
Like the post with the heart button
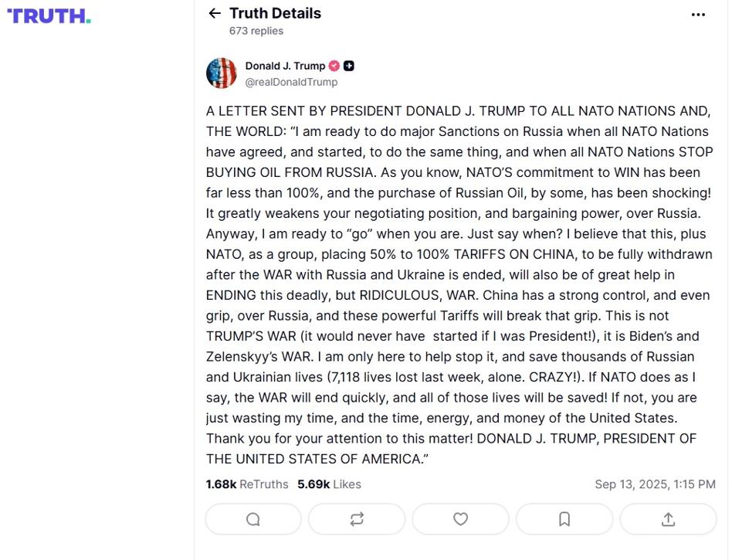click(x=460, y=519)
